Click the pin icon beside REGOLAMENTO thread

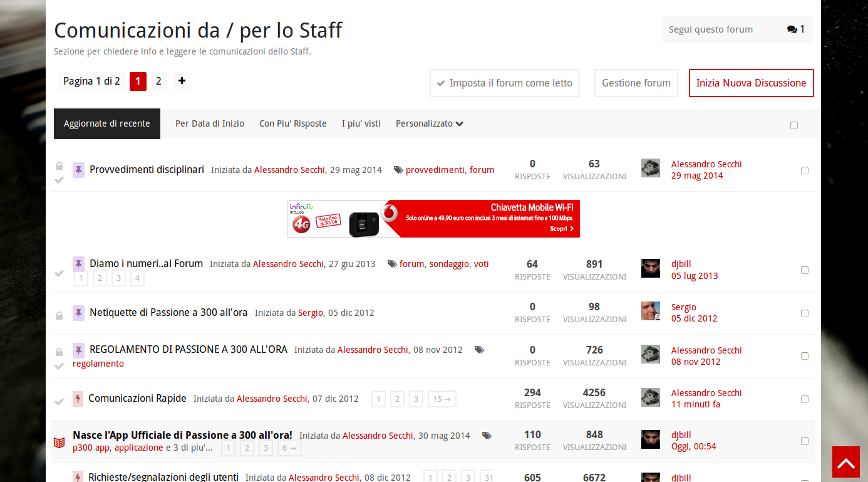(78, 350)
